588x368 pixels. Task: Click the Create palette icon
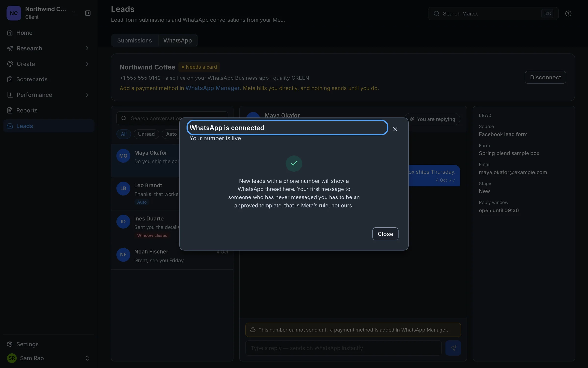pyautogui.click(x=10, y=64)
